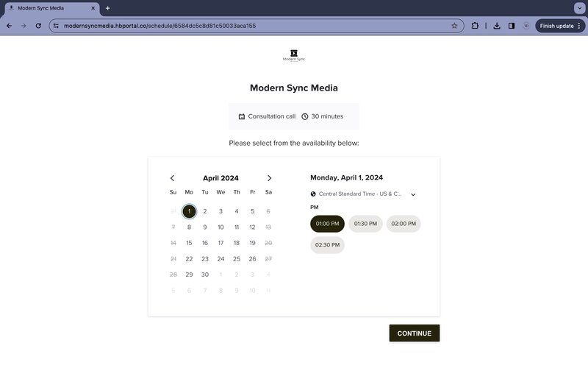This screenshot has height=368, width=588.
Task: Select April 29 on the calendar
Action: tap(189, 275)
